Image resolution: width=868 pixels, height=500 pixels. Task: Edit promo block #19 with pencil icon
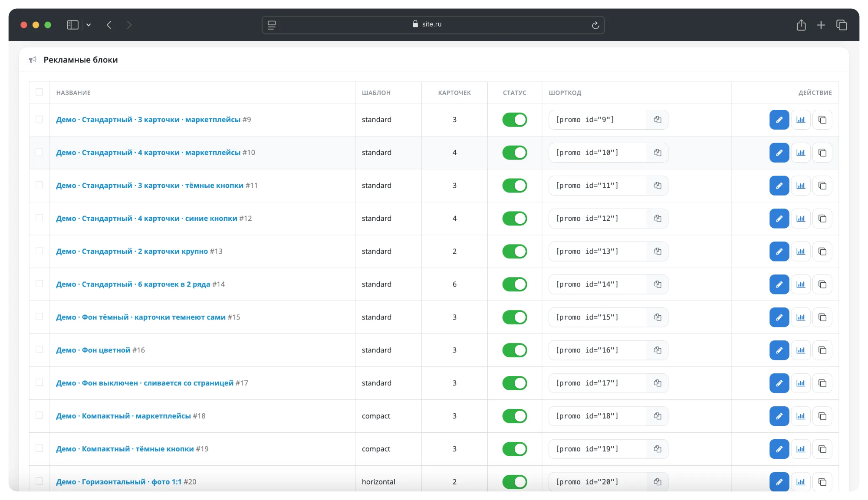[x=779, y=449]
